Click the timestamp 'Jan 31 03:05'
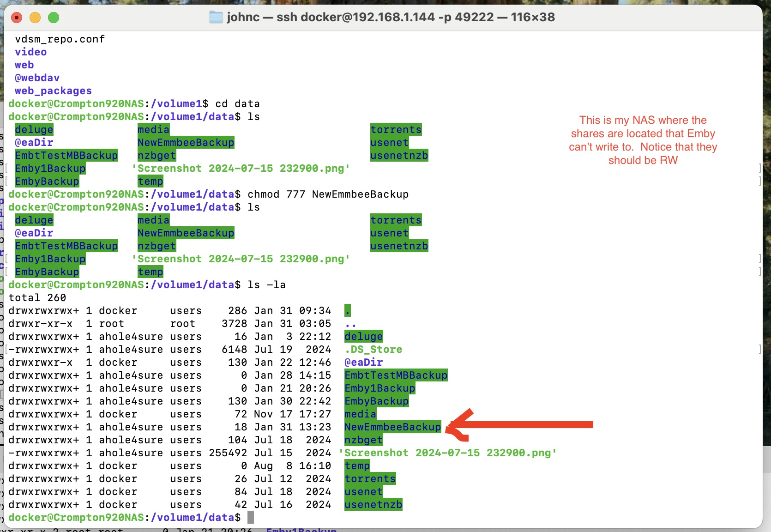The height and width of the screenshot is (532, 771). pyautogui.click(x=293, y=324)
